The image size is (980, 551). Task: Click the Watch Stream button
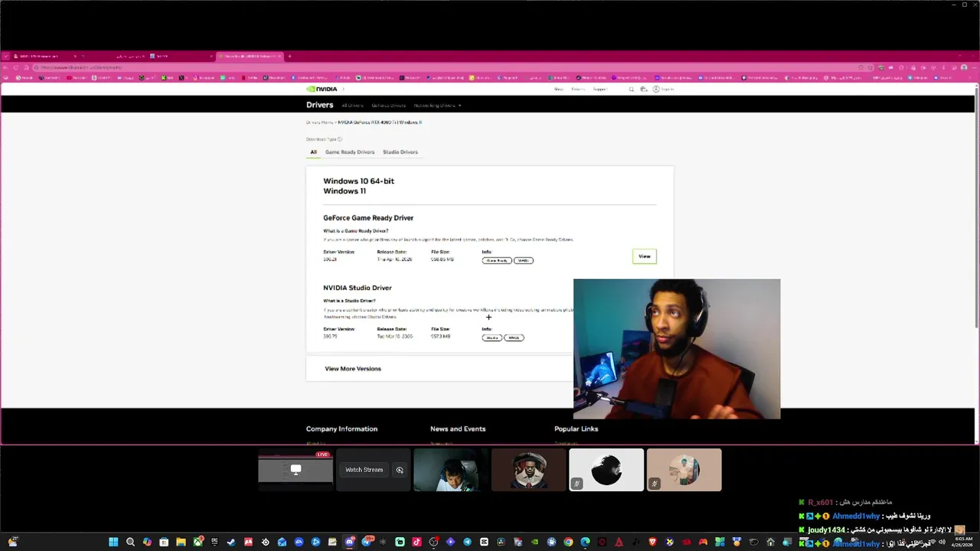(x=364, y=470)
